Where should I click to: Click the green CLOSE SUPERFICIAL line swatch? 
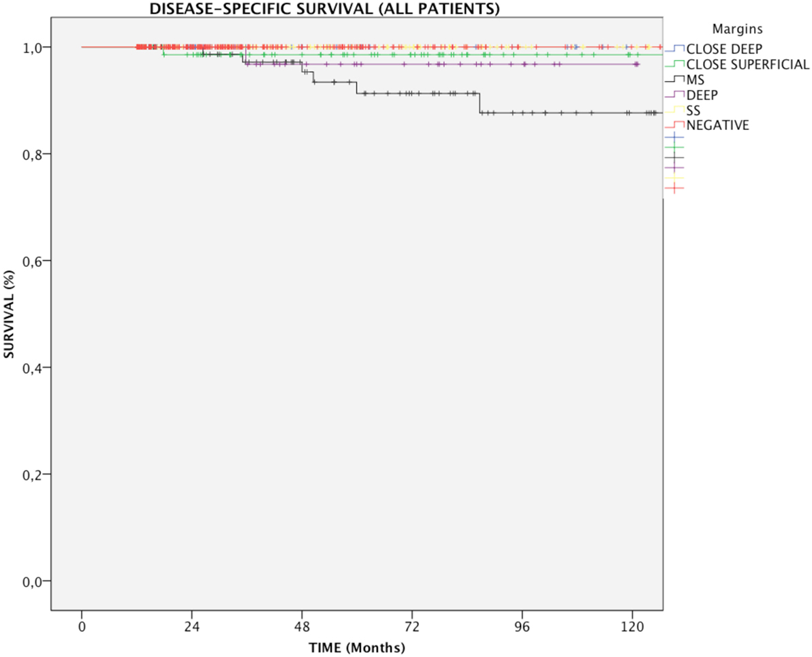tap(674, 65)
